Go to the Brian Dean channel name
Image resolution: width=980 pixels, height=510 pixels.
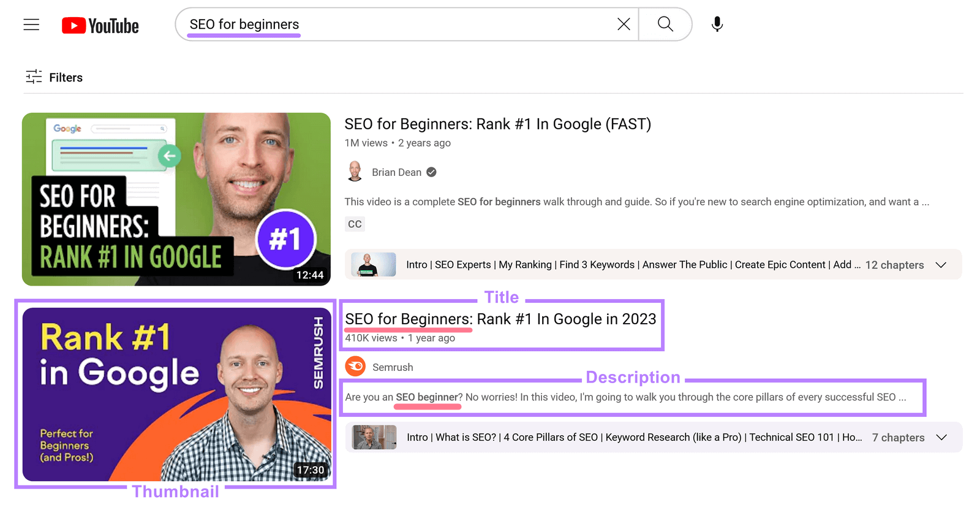(396, 173)
